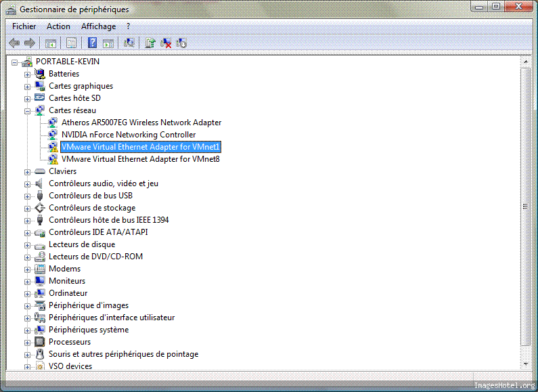Viewport: 538px width, 392px height.
Task: Expand the Lecteurs de disque node
Action: (27, 245)
